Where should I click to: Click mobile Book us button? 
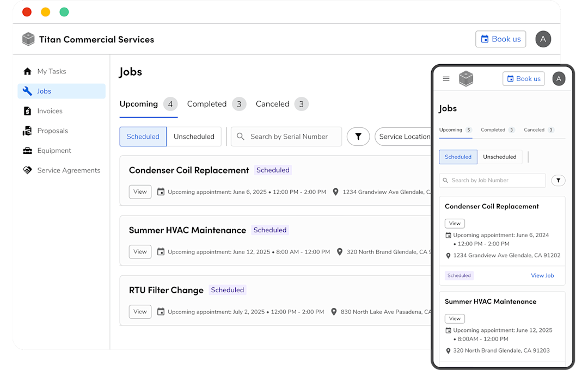tap(524, 79)
